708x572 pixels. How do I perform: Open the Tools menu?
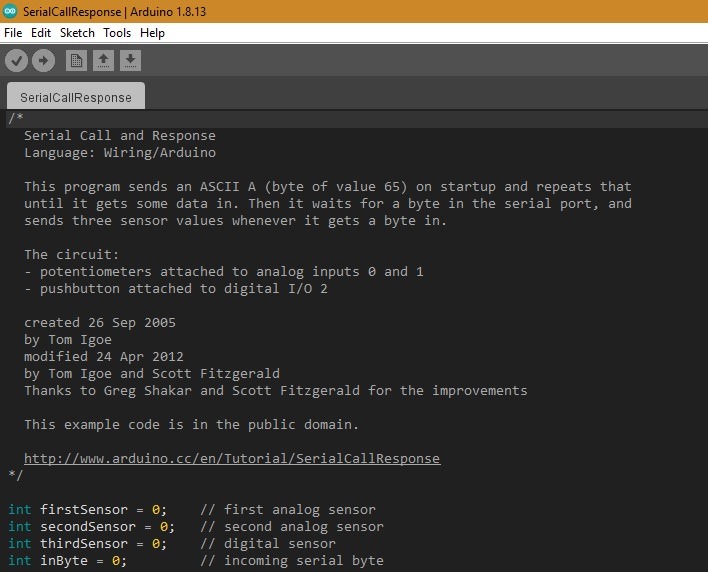(117, 33)
